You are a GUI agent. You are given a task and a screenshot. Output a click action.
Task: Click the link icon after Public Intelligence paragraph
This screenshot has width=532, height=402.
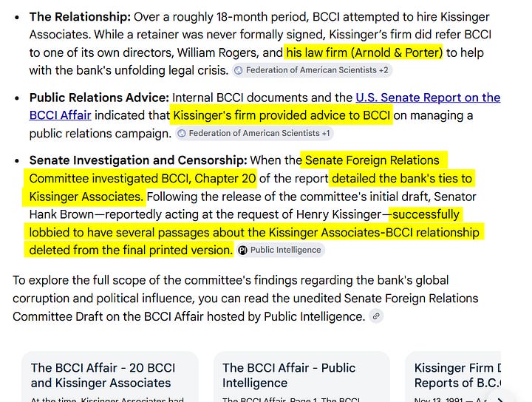[x=376, y=316]
